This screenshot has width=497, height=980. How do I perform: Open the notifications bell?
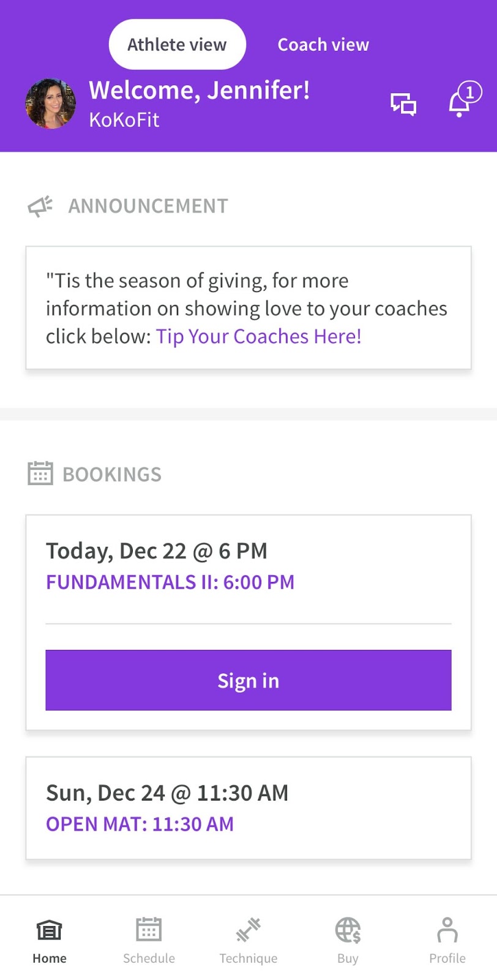pos(459,104)
